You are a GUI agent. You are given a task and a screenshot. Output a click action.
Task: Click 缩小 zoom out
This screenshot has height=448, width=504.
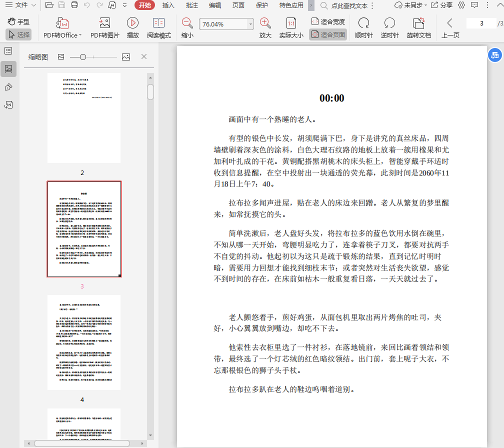point(187,28)
